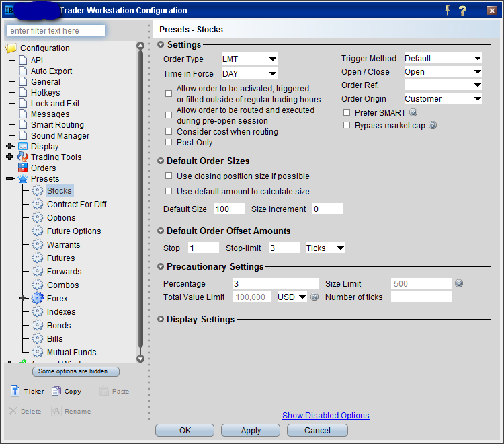Click the Copy icon button

coord(56,391)
